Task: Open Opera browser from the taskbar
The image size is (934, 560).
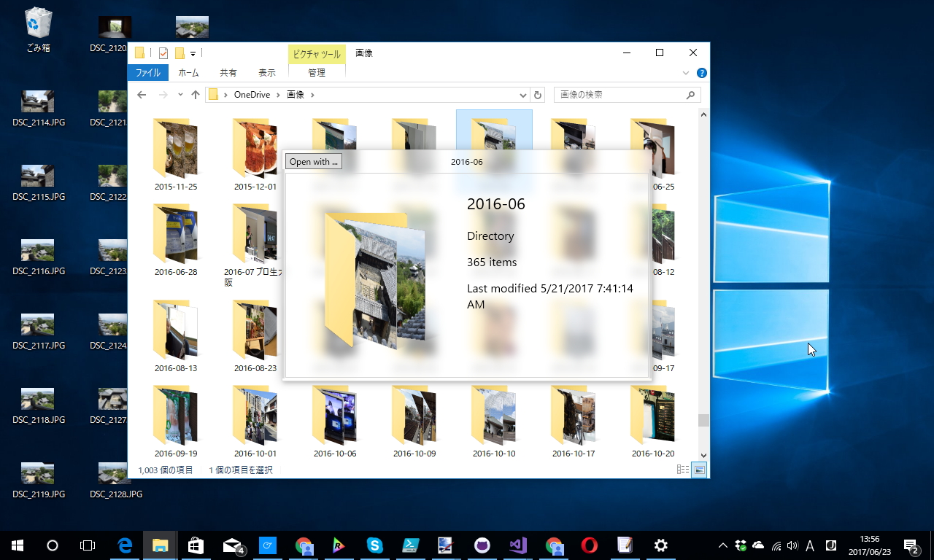Action: [590, 545]
